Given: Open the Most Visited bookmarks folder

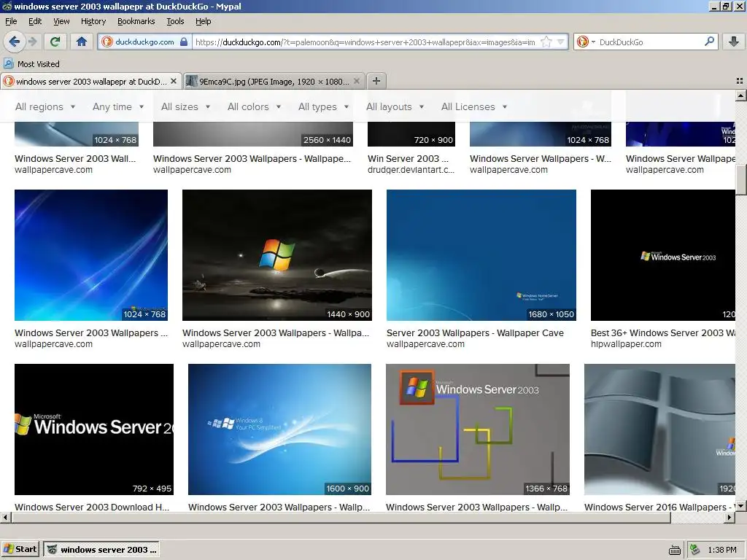Looking at the screenshot, I should (x=32, y=64).
